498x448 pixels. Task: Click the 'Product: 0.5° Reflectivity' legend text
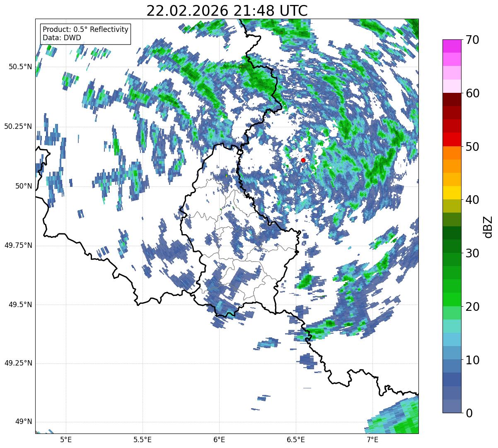point(86,30)
